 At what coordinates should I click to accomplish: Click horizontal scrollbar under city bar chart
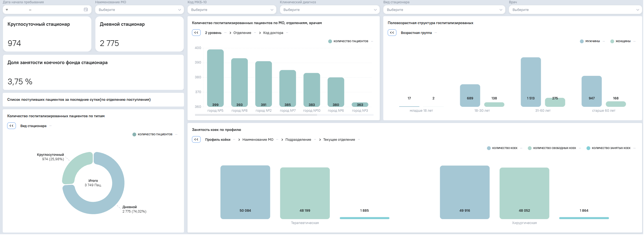pos(256,115)
